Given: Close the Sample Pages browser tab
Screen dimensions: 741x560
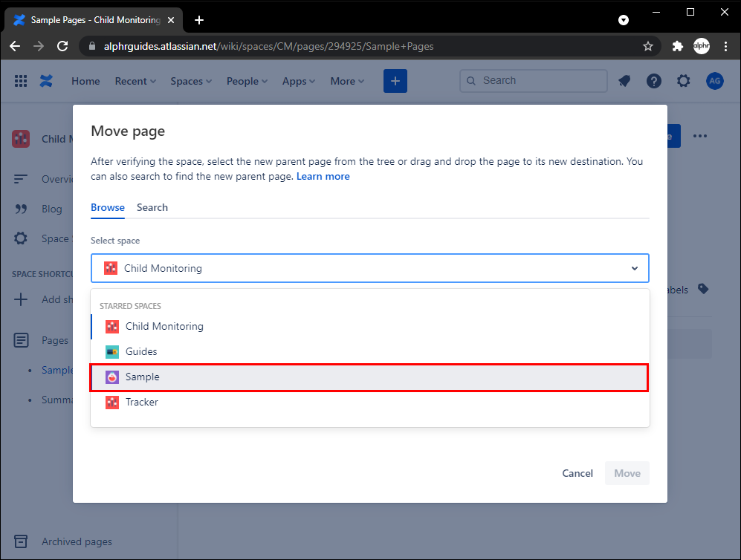Looking at the screenshot, I should pos(171,20).
